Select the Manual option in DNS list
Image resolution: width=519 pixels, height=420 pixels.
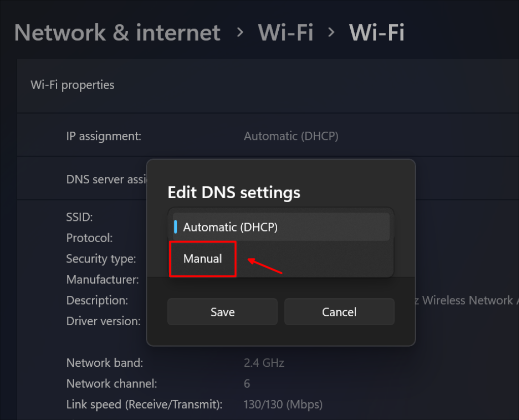(x=203, y=259)
